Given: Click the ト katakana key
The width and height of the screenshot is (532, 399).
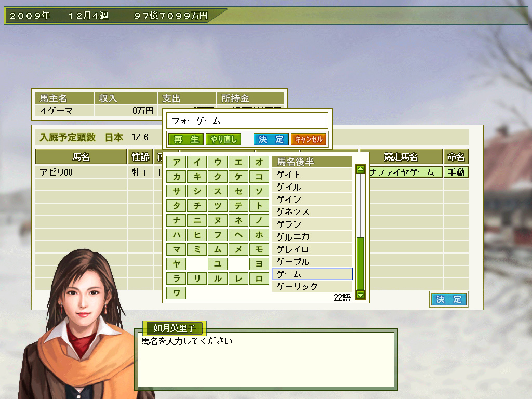Looking at the screenshot, I should pyautogui.click(x=259, y=206).
